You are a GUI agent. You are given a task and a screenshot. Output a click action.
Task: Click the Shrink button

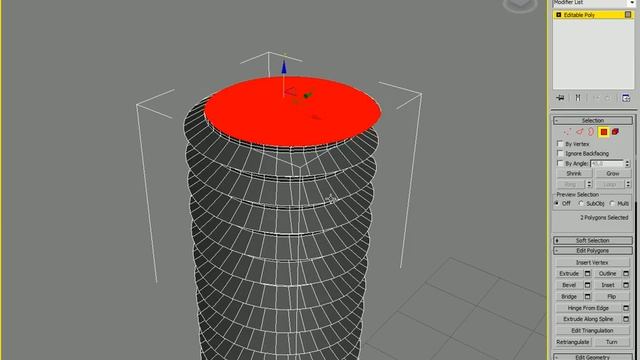pyautogui.click(x=573, y=173)
